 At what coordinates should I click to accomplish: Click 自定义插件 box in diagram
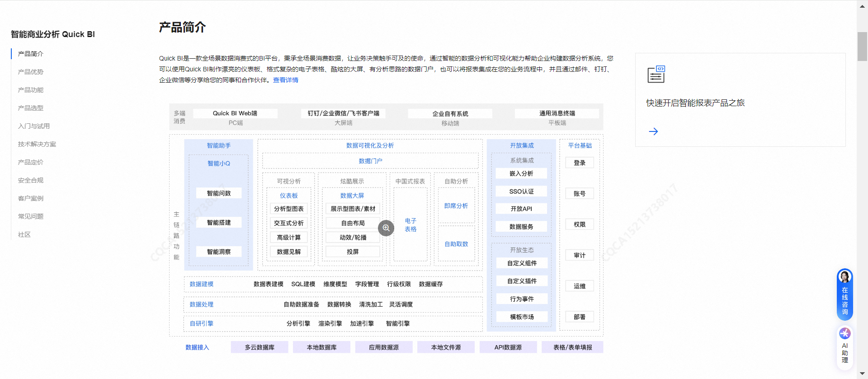pos(522,281)
